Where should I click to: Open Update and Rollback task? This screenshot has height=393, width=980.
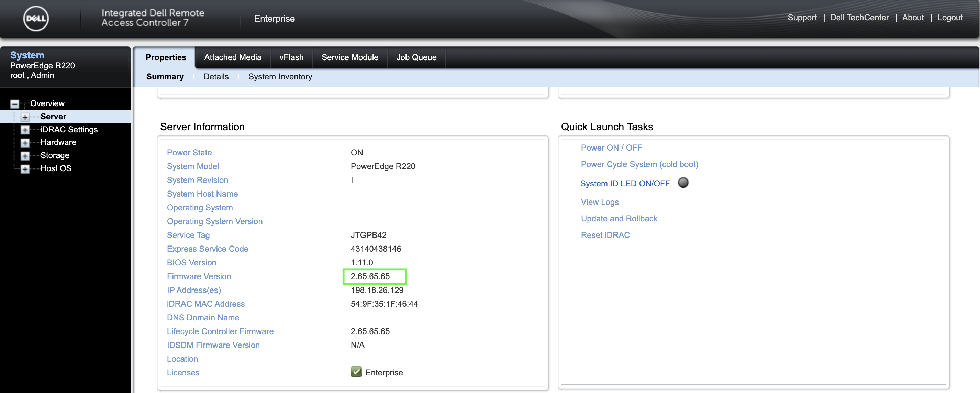tap(619, 219)
